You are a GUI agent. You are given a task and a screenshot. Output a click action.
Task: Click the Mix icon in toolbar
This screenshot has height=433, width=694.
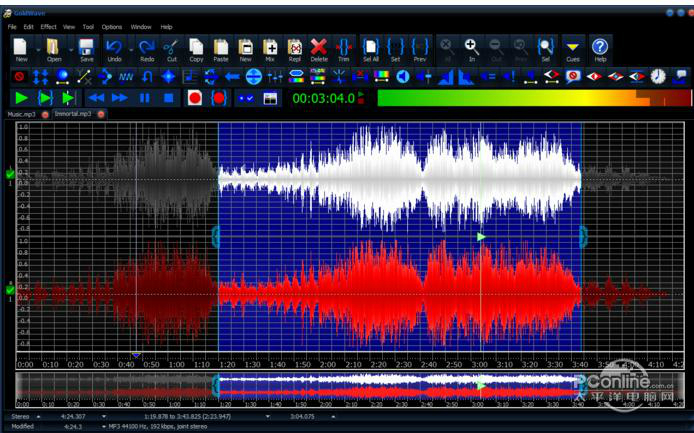(270, 47)
